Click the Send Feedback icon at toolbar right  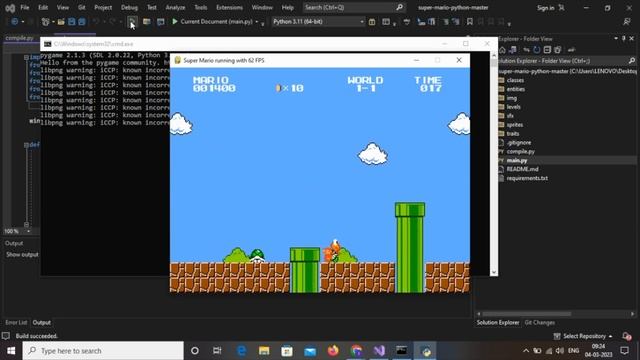click(627, 22)
